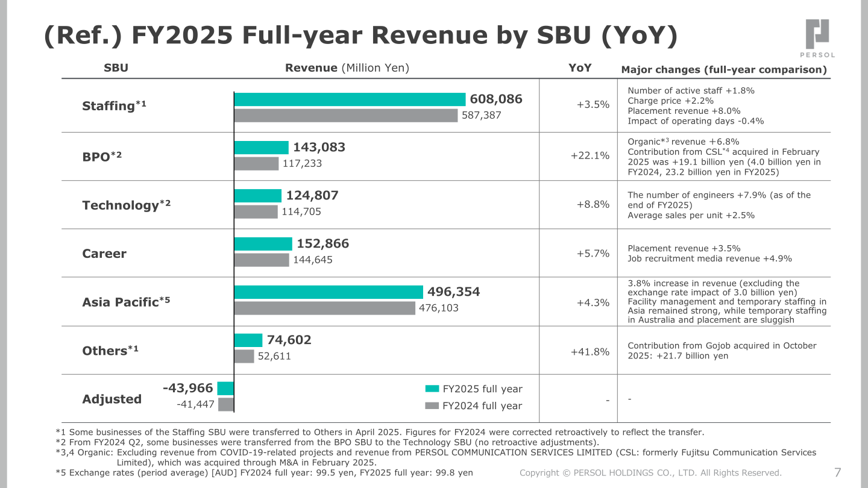Image resolution: width=868 pixels, height=488 pixels.
Task: Click the copyright notice text
Action: pos(650,473)
